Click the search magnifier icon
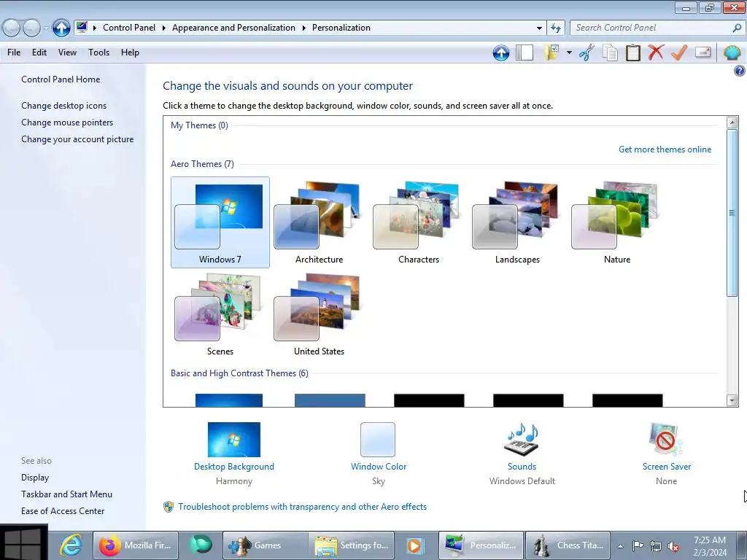Screen dimensions: 747x560 tap(737, 28)
